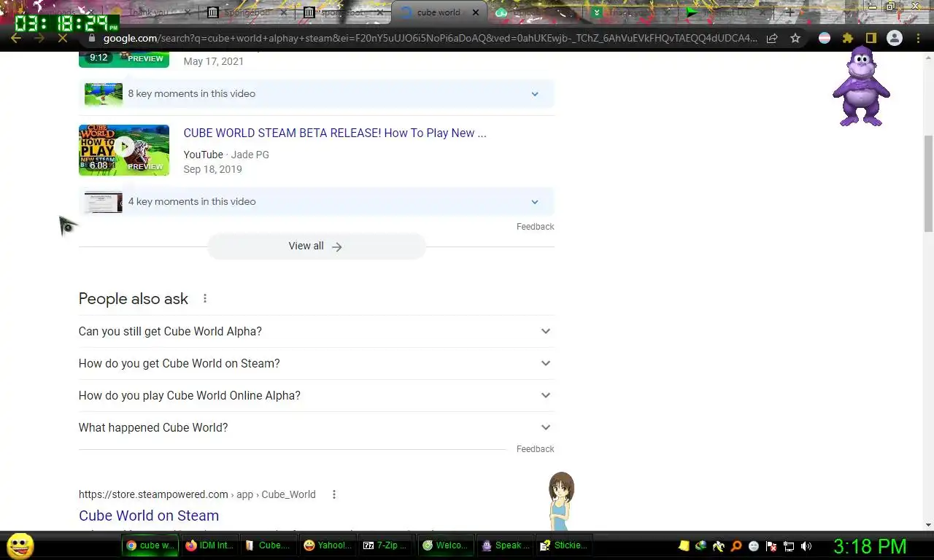Screen dimensions: 934x560
Task: Open the Extensions puzzle icon
Action: [848, 39]
